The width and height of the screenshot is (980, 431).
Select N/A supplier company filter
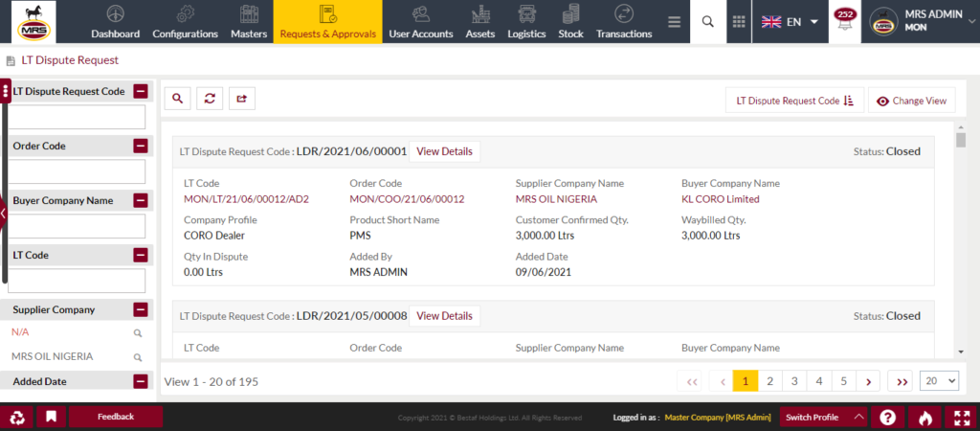[x=20, y=332]
